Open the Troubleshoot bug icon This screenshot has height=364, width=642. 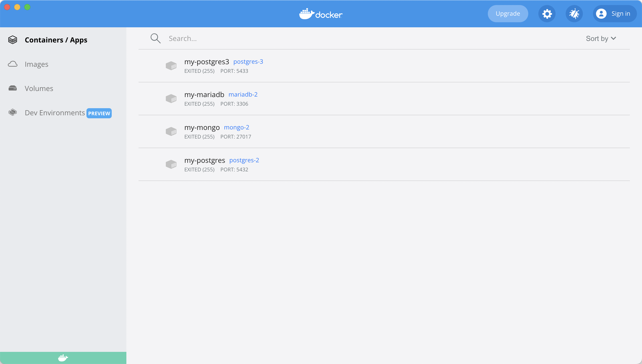coord(574,14)
